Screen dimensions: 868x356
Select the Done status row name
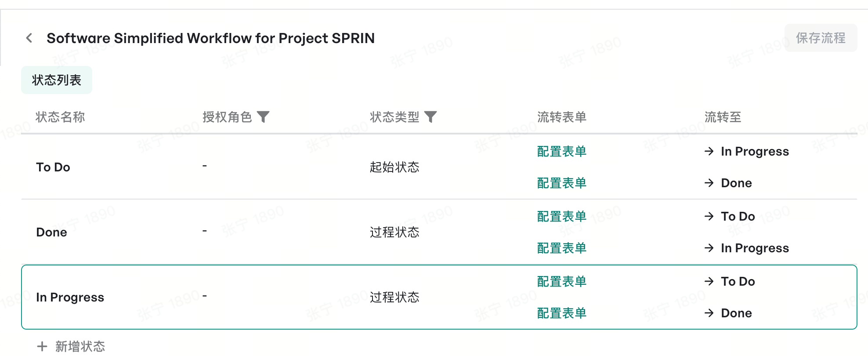52,232
